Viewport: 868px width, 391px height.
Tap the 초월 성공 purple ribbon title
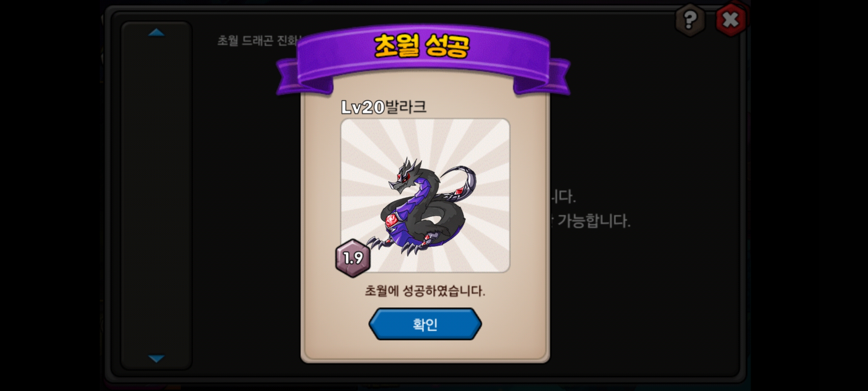click(422, 46)
